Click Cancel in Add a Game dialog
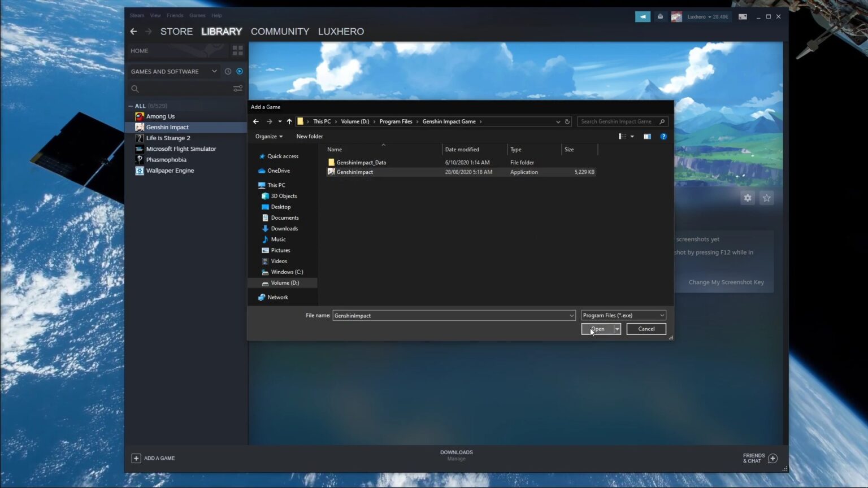 coord(646,329)
